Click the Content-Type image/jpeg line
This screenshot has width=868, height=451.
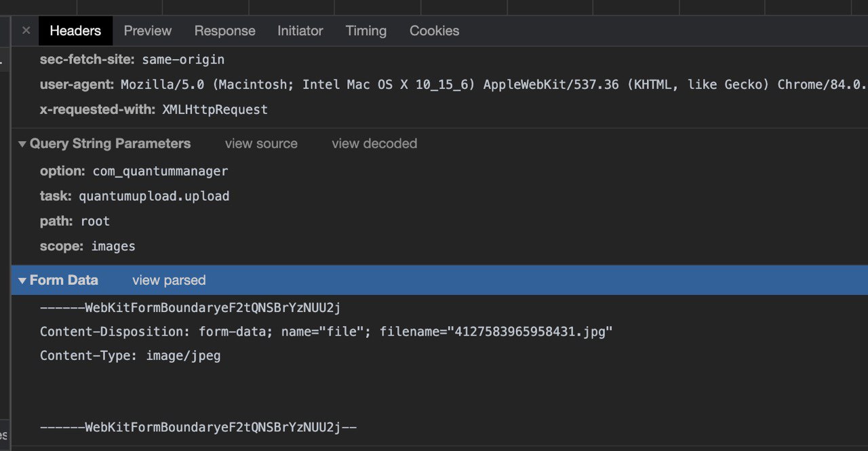tap(130, 355)
